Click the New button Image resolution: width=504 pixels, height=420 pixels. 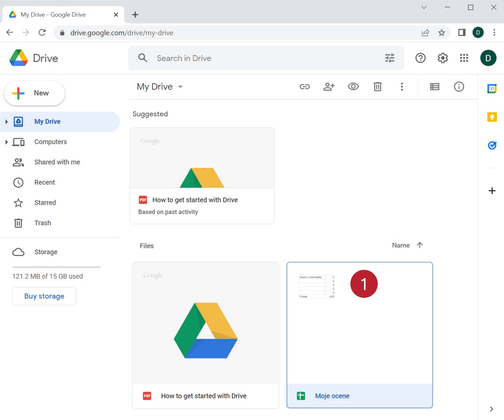[35, 93]
